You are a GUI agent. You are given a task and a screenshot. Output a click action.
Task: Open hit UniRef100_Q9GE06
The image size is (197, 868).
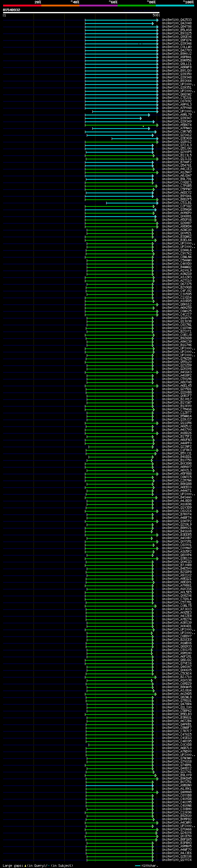(x=177, y=37)
